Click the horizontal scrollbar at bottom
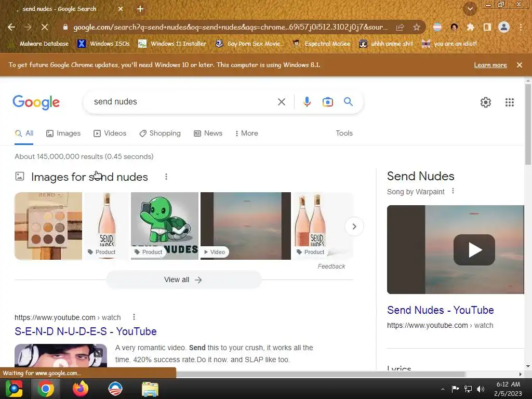 (321, 374)
